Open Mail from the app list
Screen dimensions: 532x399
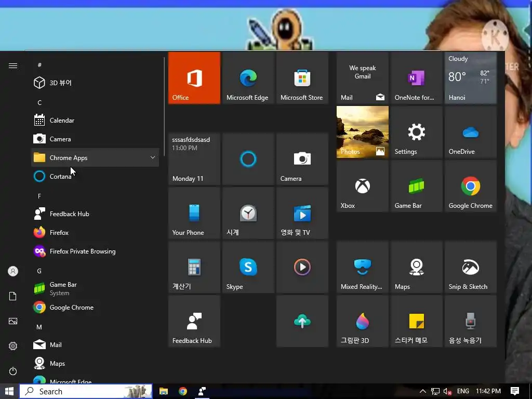(x=95, y=345)
